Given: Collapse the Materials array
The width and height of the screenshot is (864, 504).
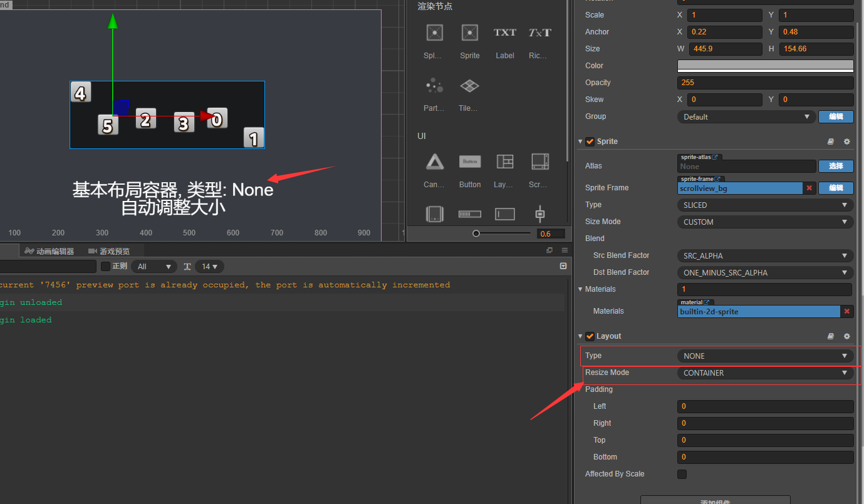Looking at the screenshot, I should 580,289.
